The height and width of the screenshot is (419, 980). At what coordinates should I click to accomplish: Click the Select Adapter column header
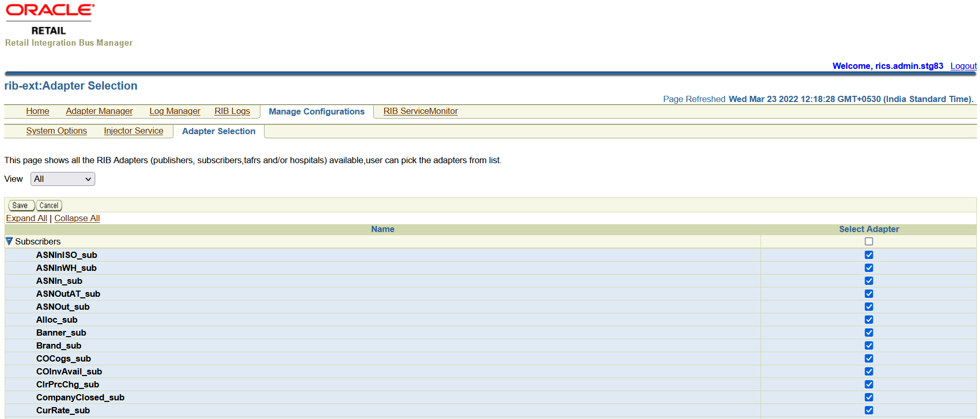[x=869, y=229]
